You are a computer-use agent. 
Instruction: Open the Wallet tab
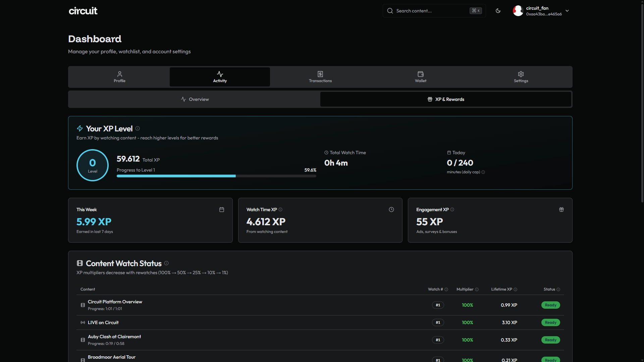pos(420,77)
